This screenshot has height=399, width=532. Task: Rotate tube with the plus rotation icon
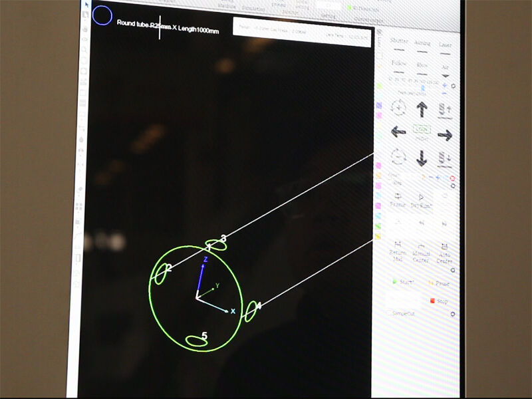tap(398, 108)
